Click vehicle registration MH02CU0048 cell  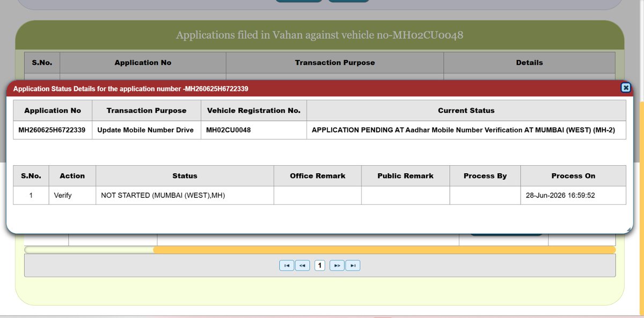tap(254, 130)
